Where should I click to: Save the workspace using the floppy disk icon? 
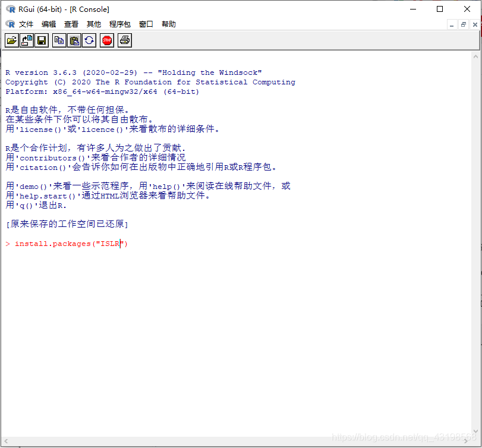click(40, 40)
